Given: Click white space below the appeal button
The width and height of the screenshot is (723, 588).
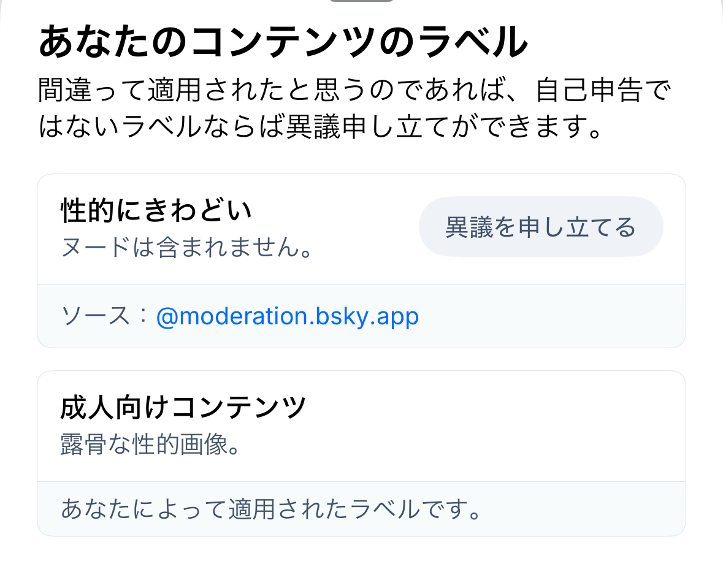Looking at the screenshot, I should (x=540, y=271).
